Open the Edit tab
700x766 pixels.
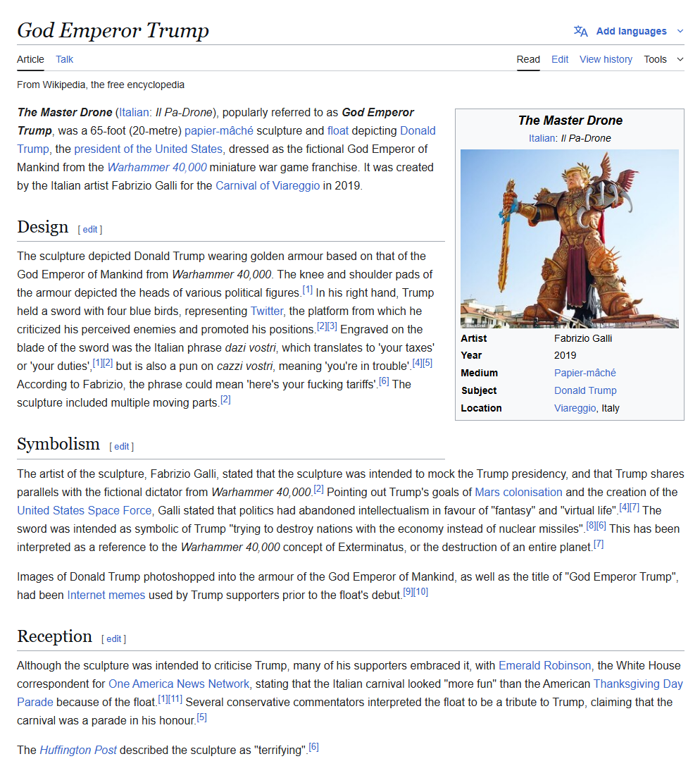coord(559,59)
